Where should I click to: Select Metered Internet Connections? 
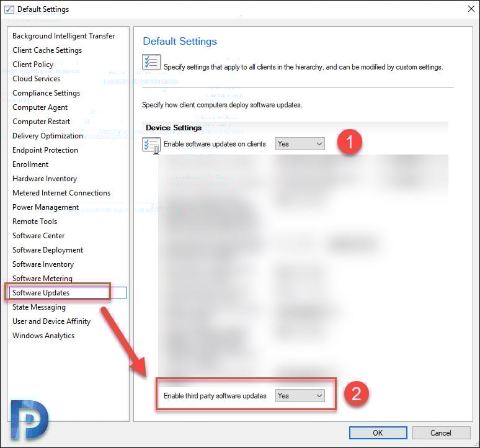pos(61,193)
